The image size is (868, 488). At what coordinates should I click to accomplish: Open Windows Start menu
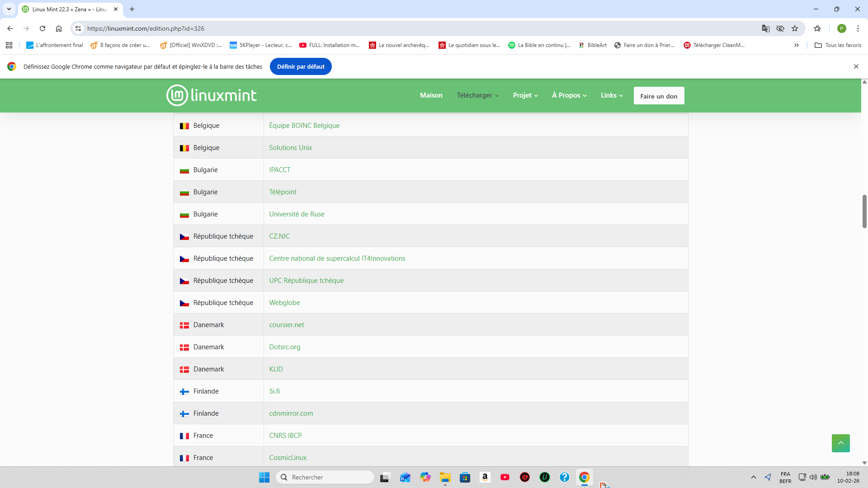click(x=264, y=477)
